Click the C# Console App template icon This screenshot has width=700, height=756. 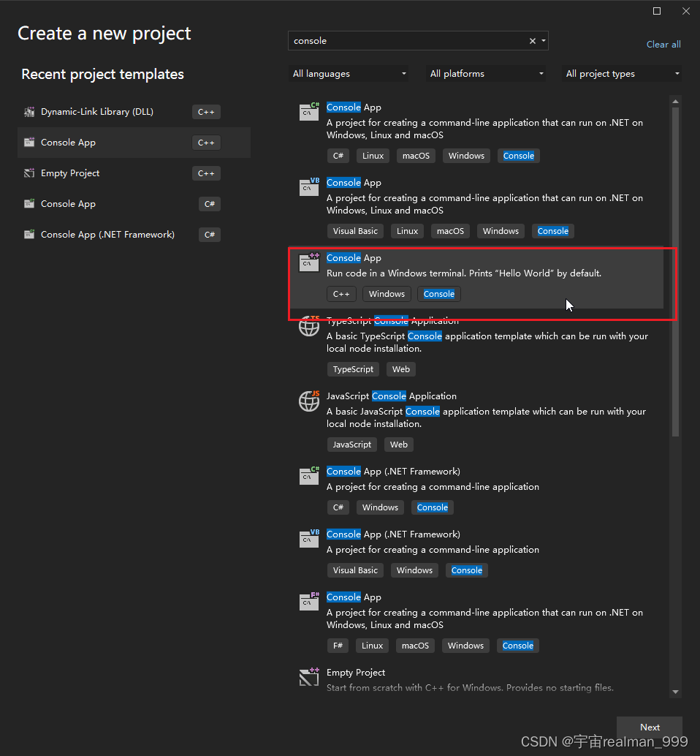pyautogui.click(x=309, y=111)
